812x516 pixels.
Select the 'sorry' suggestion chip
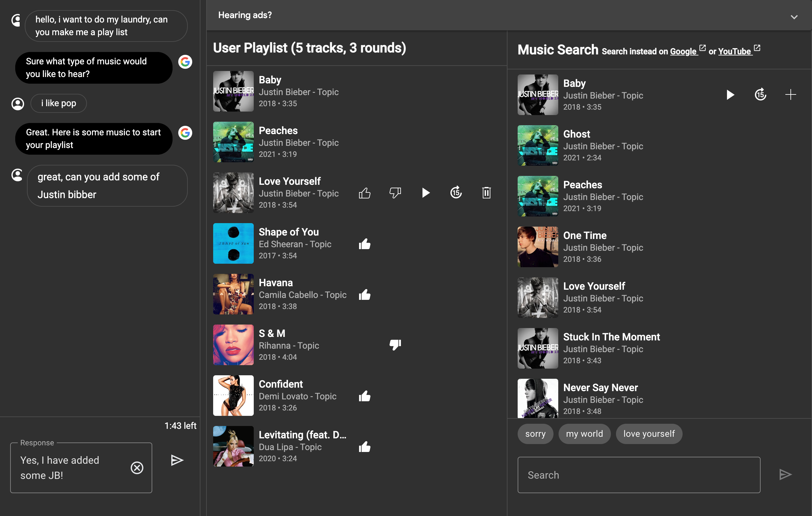(x=535, y=434)
